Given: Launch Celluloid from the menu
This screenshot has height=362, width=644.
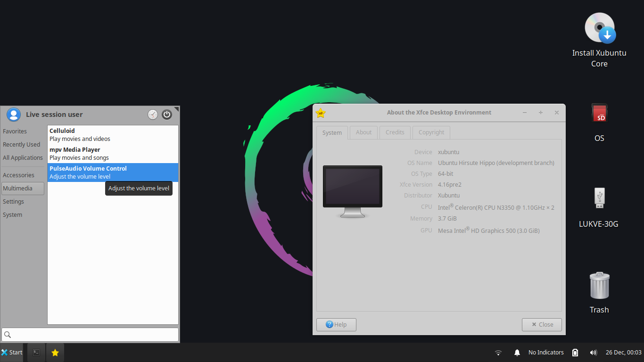Looking at the screenshot, I should click(x=113, y=135).
